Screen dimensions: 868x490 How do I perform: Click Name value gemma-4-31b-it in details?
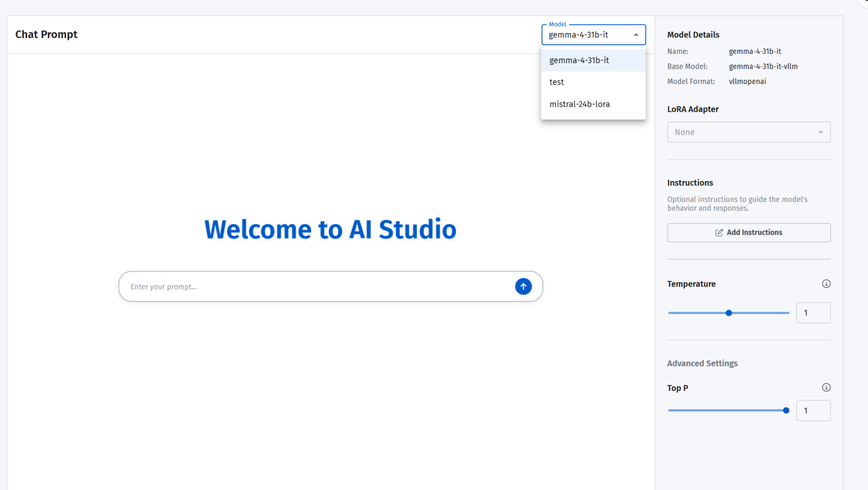[x=755, y=51]
